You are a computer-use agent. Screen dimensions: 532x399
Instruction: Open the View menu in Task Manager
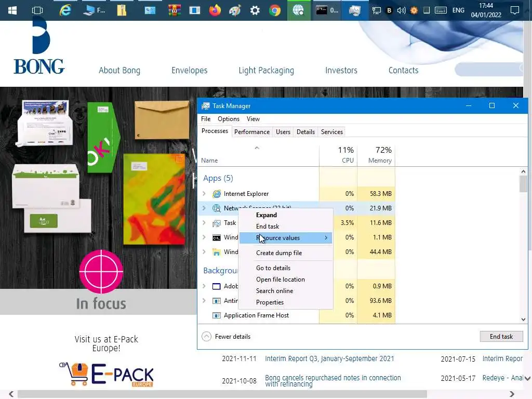[253, 119]
